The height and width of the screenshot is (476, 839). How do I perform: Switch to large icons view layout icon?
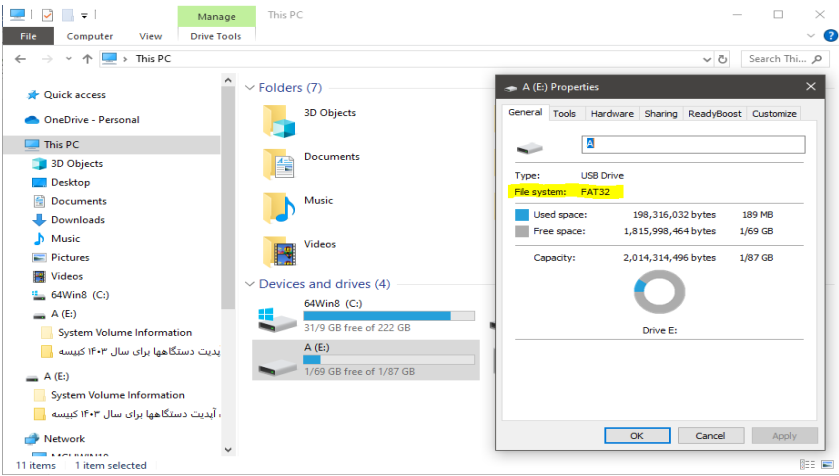pos(828,465)
